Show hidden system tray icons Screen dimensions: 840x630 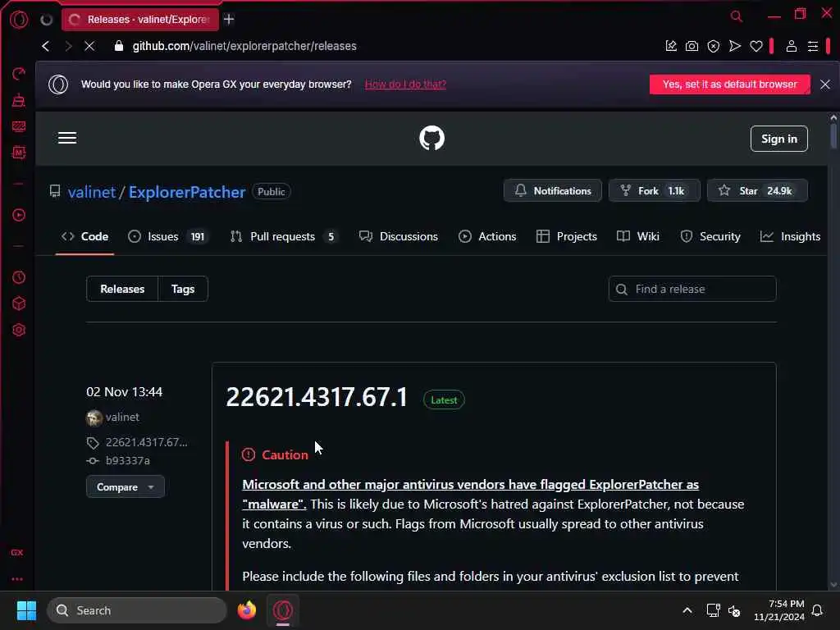coord(687,610)
